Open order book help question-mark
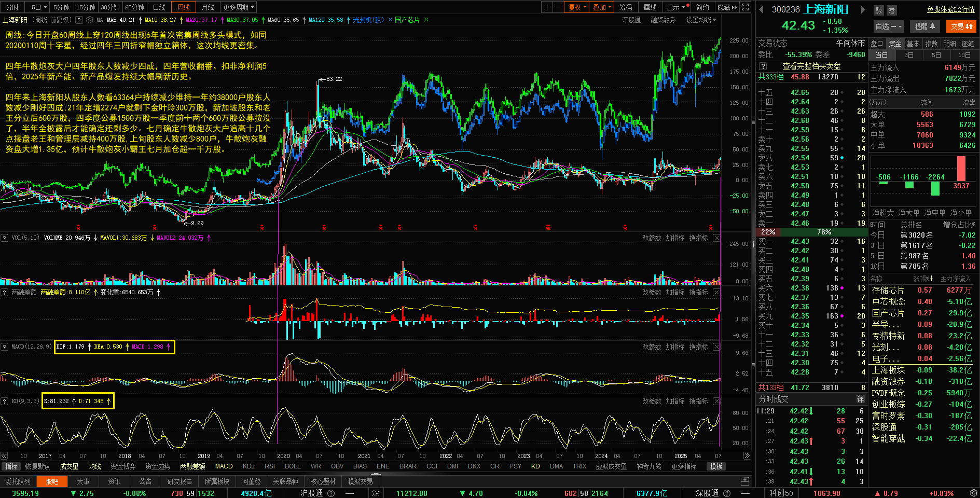980x498 pixels. pos(763,66)
